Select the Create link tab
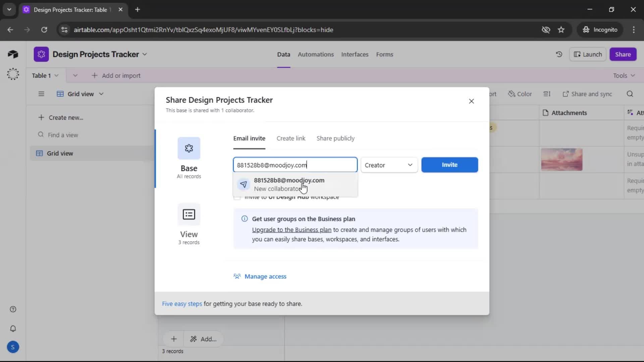This screenshot has height=362, width=644. [291, 138]
